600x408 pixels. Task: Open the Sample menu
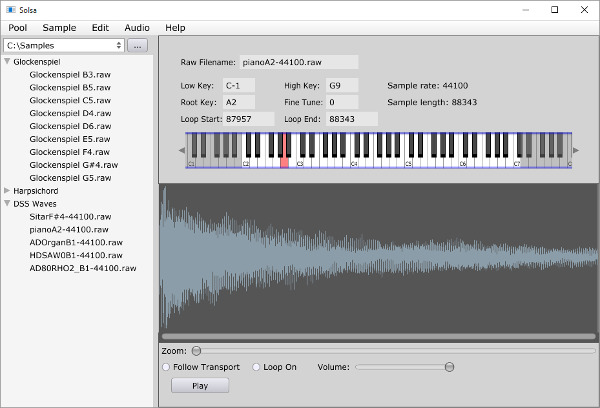tap(59, 28)
